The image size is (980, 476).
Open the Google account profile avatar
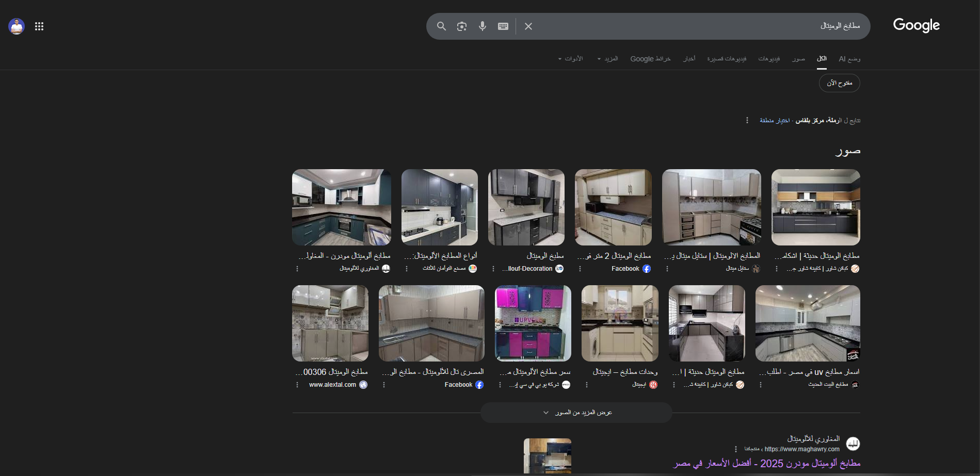17,26
